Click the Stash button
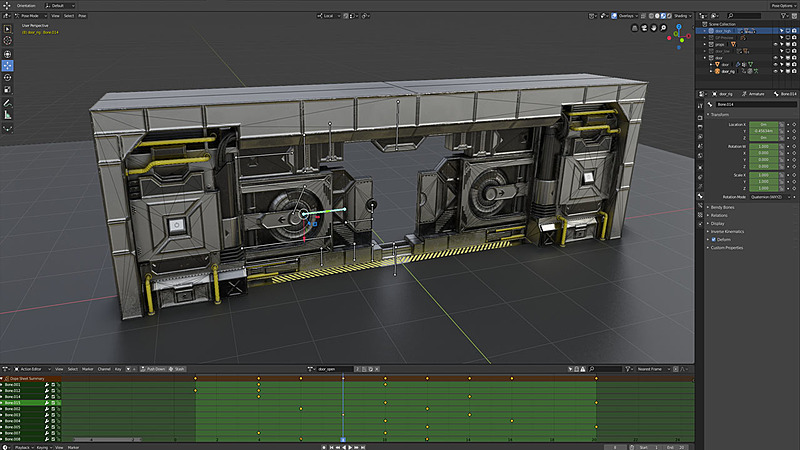The image size is (800, 450). 177,369
